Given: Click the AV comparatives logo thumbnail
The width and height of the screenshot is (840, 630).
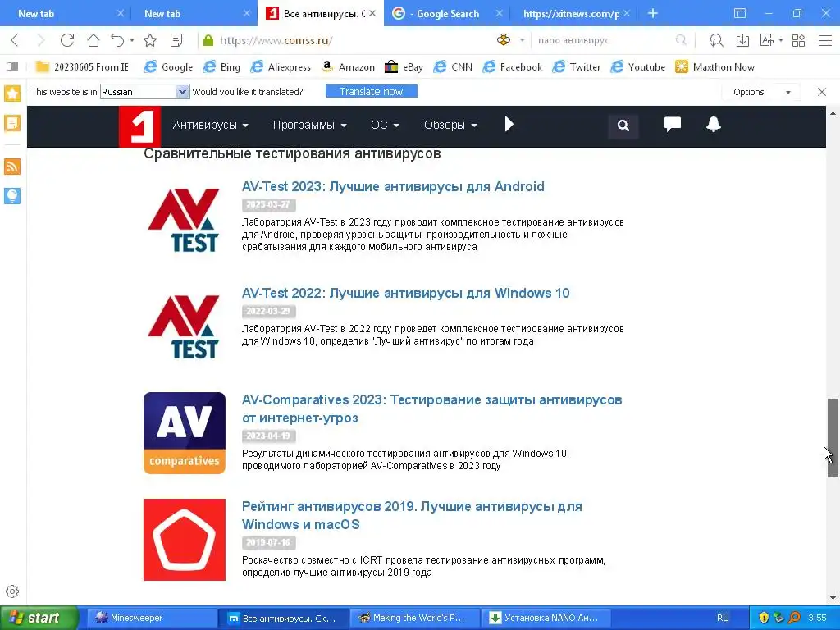Looking at the screenshot, I should [185, 433].
